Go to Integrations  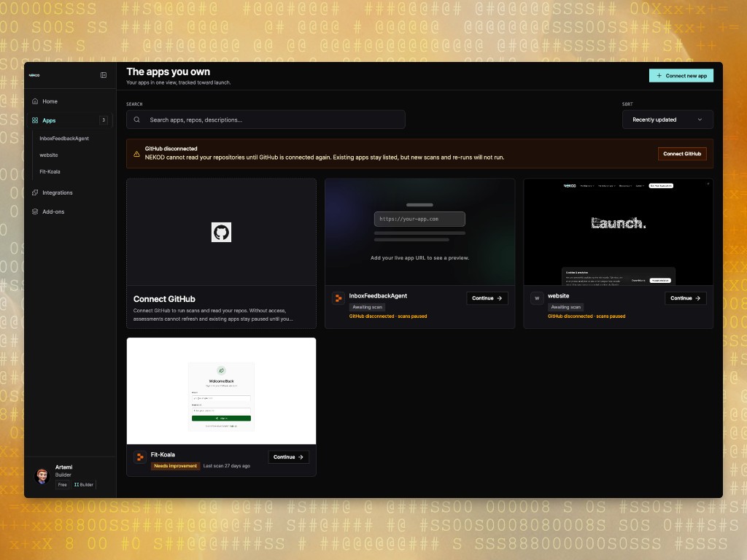click(69, 192)
